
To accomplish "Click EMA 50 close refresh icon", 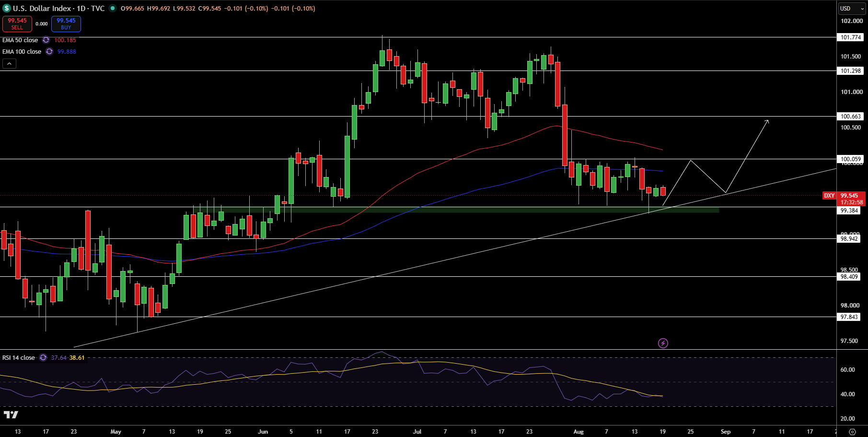I will pos(46,40).
